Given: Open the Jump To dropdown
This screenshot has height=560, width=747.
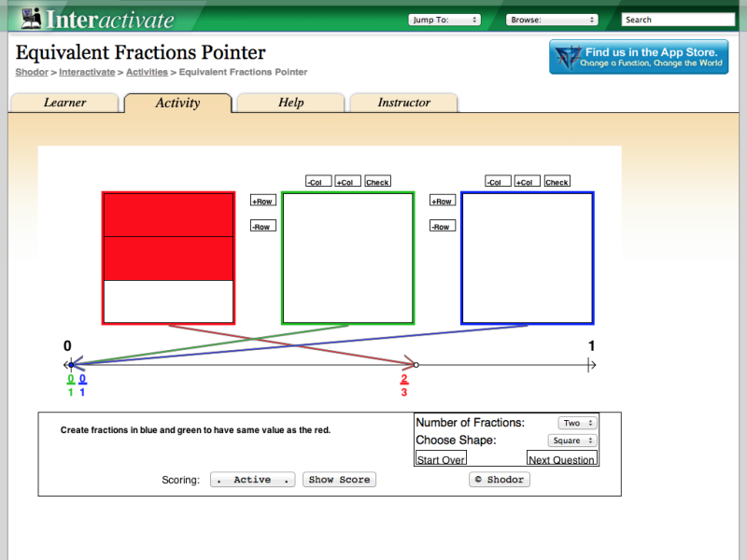Looking at the screenshot, I should (444, 19).
